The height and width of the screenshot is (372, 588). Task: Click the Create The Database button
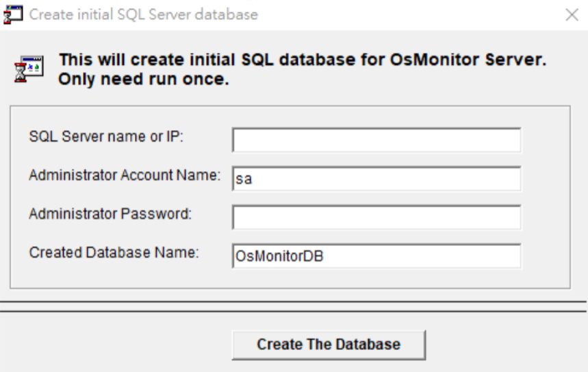pos(329,345)
